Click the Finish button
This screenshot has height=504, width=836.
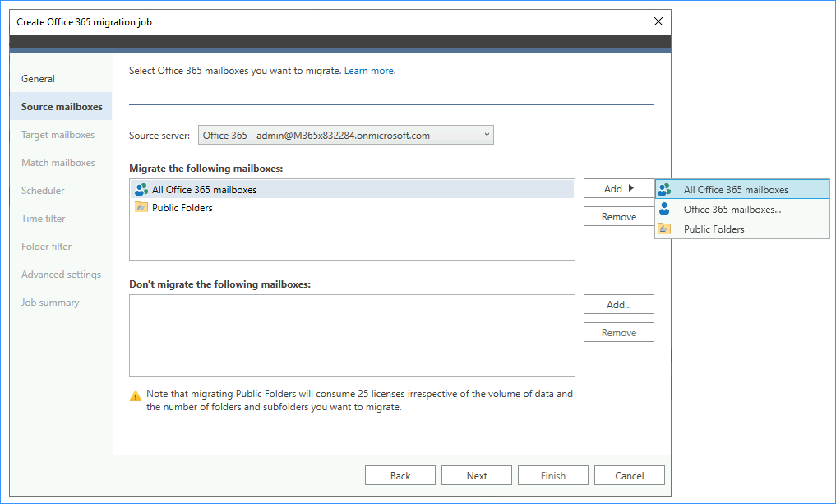553,475
